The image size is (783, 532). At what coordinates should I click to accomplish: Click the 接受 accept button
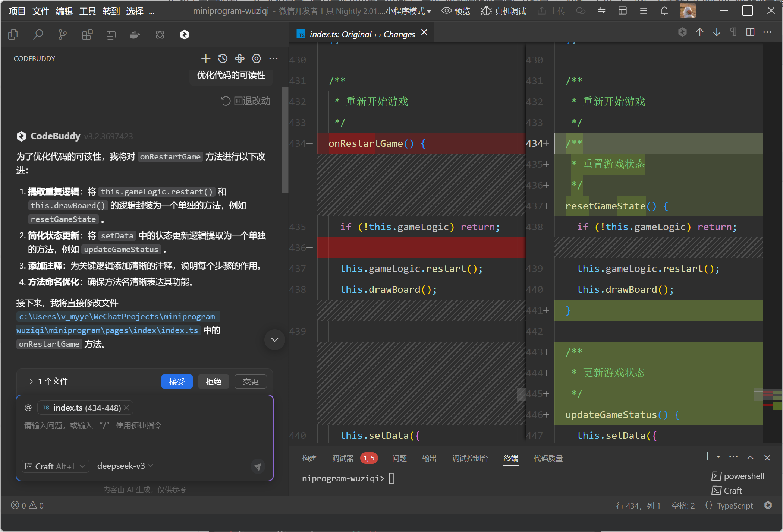point(177,381)
